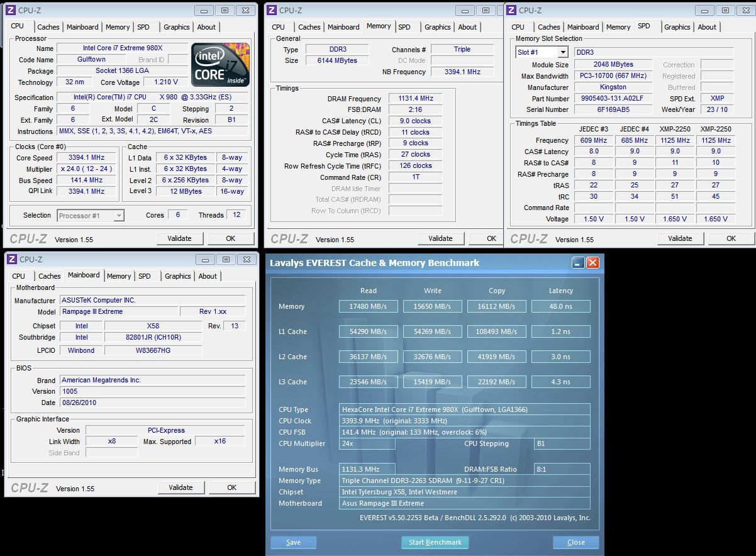Screen dimensions: 756x556
Task: Click the processor Name field Intel Core i7 Extreme 980X
Action: coord(123,48)
